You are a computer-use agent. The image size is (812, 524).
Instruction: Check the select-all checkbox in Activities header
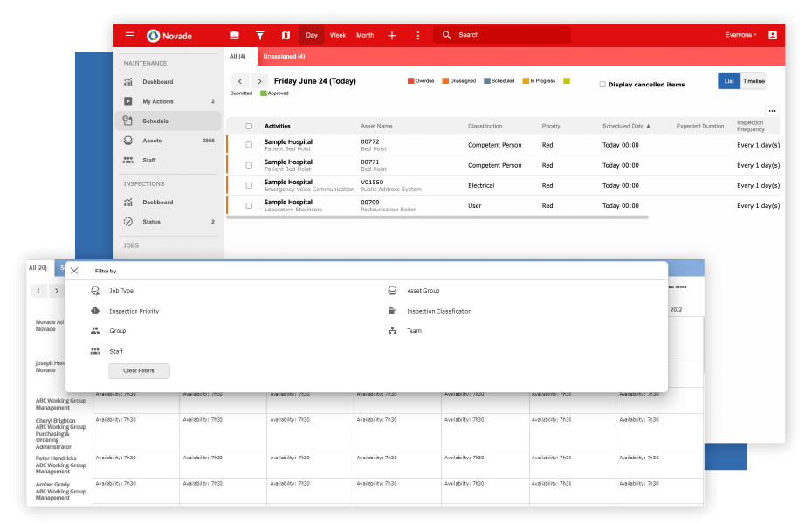pos(249,125)
